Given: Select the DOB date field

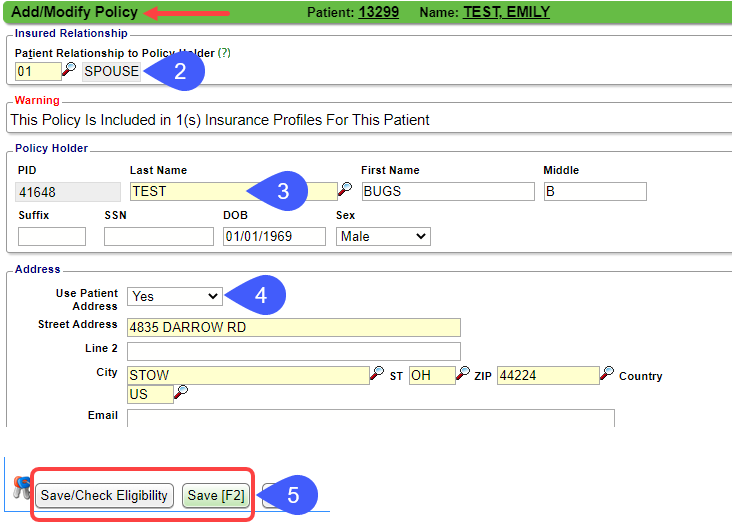Looking at the screenshot, I should click(x=273, y=237).
